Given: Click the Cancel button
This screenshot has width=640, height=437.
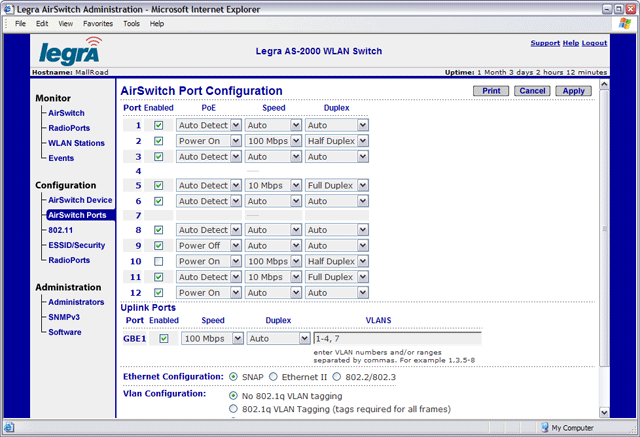Looking at the screenshot, I should click(532, 91).
